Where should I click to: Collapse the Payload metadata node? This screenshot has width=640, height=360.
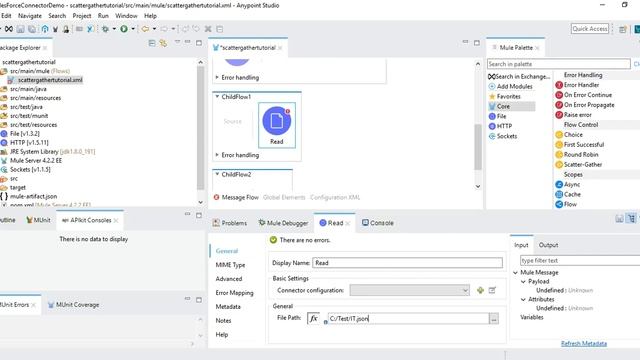523,282
